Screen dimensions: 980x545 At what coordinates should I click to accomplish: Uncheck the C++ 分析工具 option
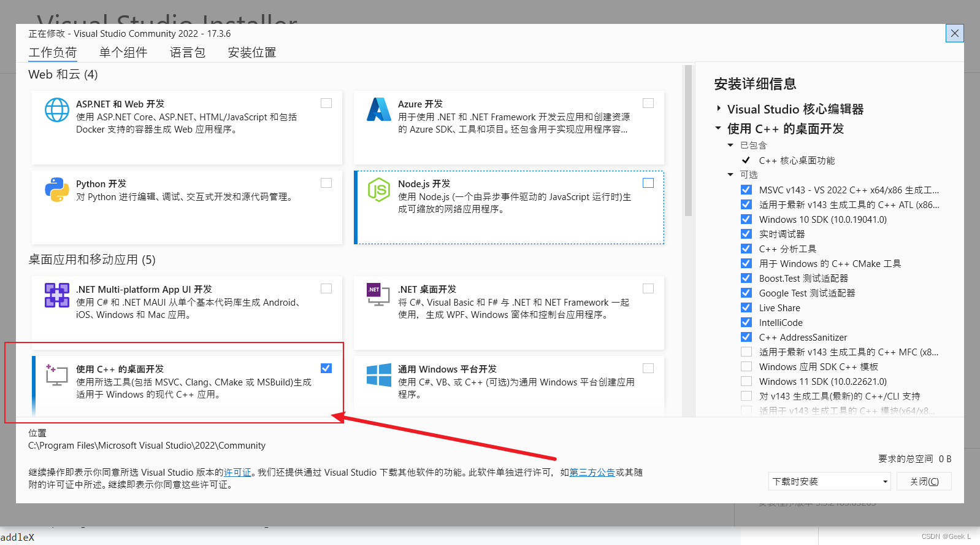[x=746, y=249]
